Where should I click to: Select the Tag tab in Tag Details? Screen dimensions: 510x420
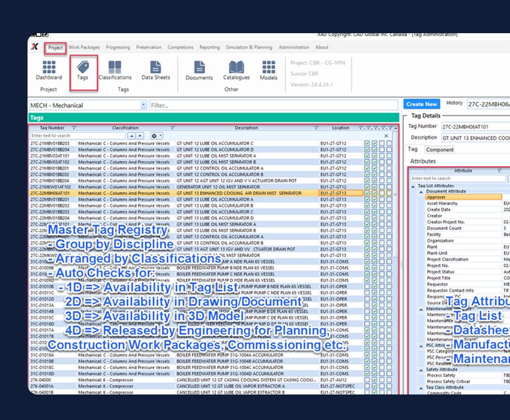tap(413, 149)
